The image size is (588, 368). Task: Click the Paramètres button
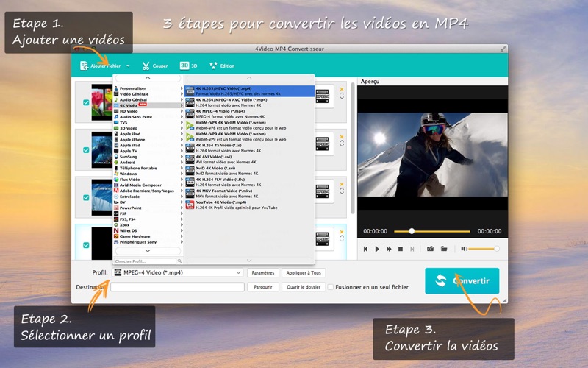click(x=263, y=272)
